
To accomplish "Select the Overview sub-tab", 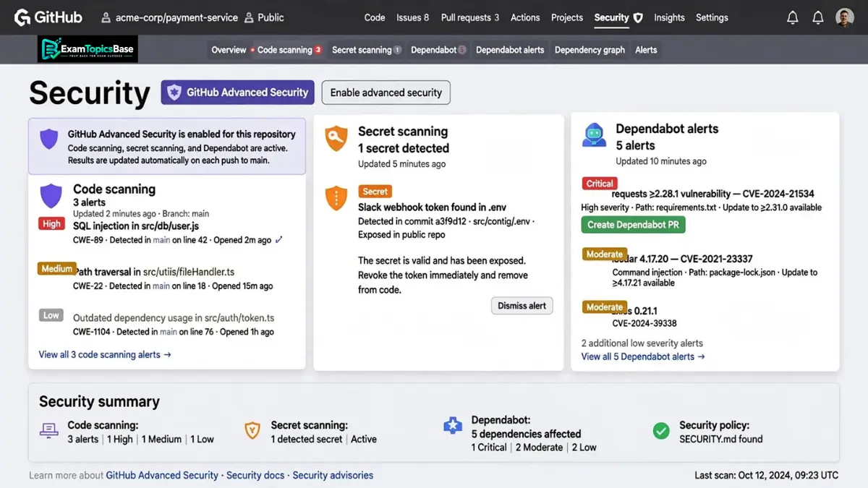I will [x=229, y=50].
